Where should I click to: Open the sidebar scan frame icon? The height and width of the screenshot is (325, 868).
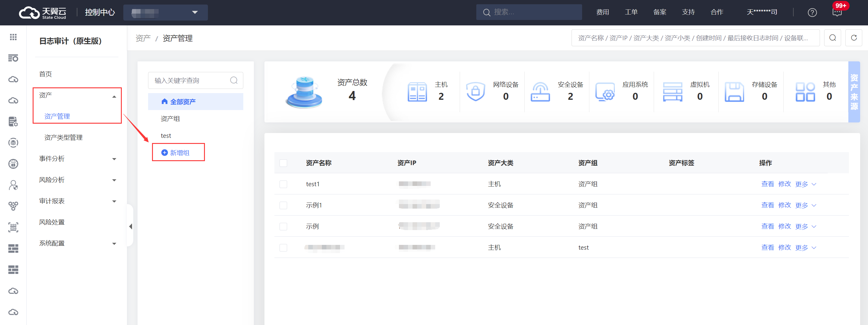coord(13,227)
